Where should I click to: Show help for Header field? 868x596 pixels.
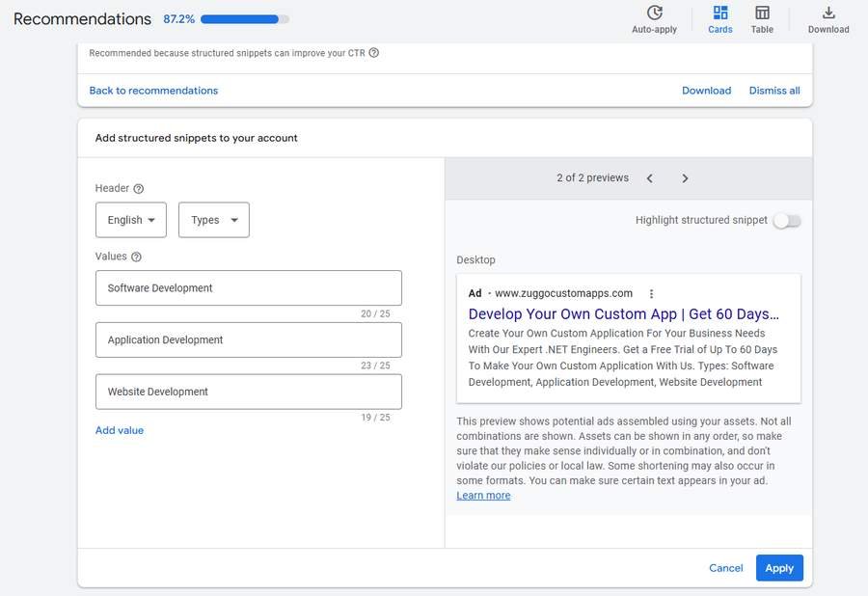pos(138,189)
